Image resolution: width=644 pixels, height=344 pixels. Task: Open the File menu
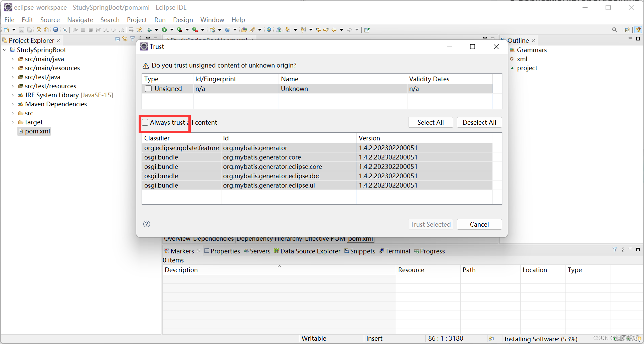9,20
